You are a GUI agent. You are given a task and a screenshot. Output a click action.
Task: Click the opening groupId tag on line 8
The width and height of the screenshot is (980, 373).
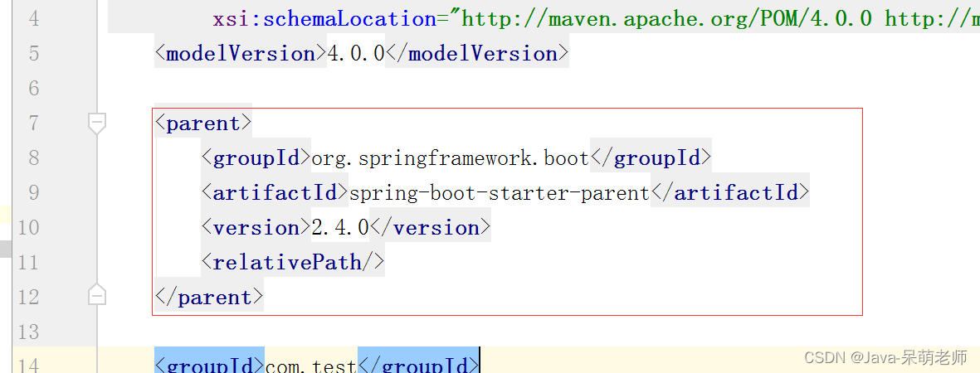pos(256,158)
